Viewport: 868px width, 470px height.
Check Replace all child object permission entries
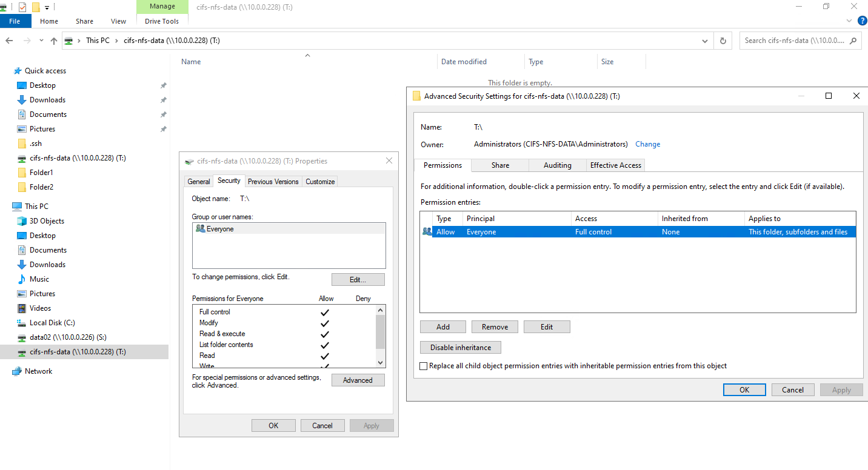coord(424,366)
